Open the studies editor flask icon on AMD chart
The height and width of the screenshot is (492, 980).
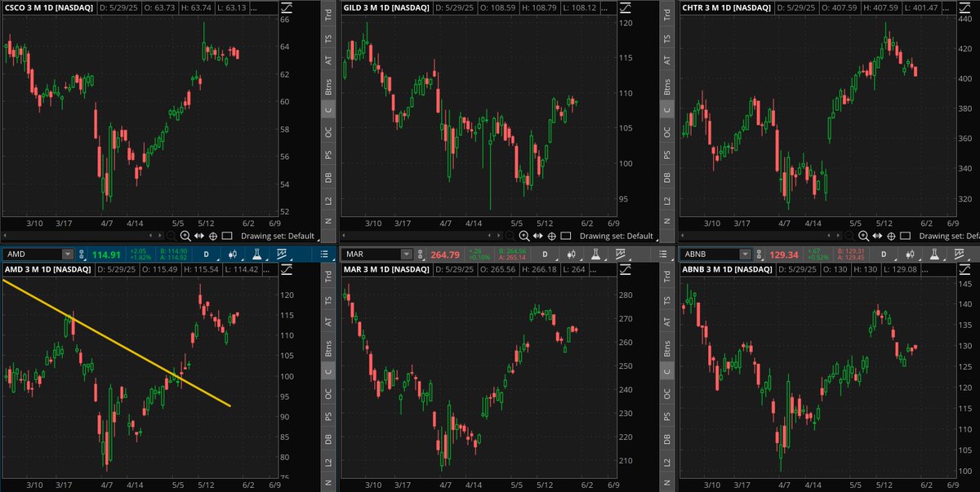coord(256,255)
